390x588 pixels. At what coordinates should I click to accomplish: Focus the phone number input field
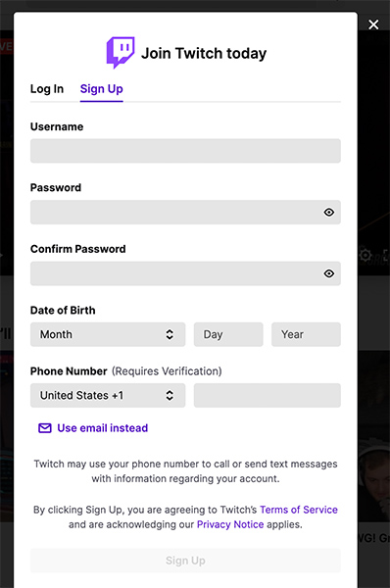click(x=268, y=395)
